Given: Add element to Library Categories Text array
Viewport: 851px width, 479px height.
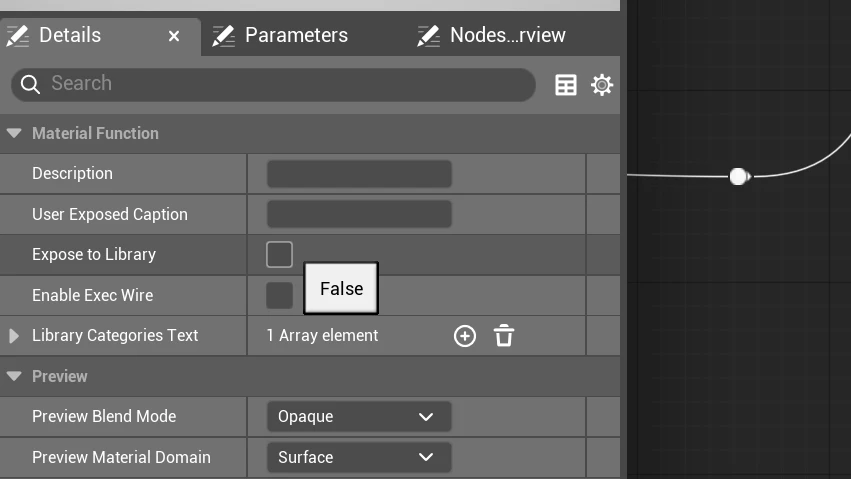Looking at the screenshot, I should 465,336.
